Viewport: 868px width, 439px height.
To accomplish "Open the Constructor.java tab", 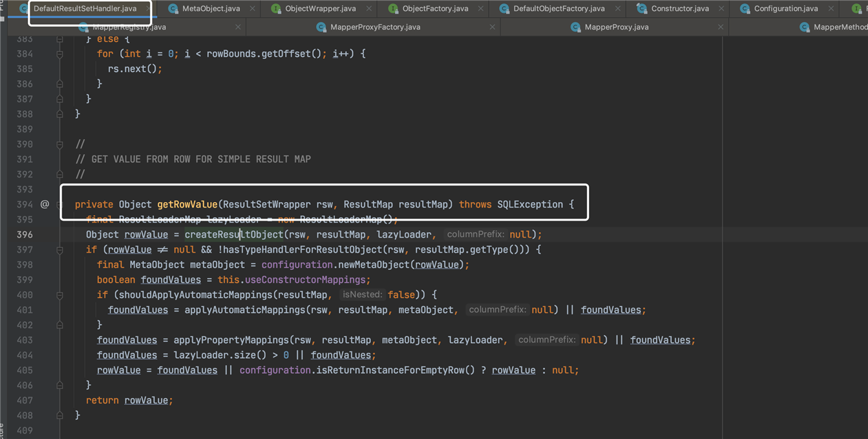I will click(x=682, y=8).
